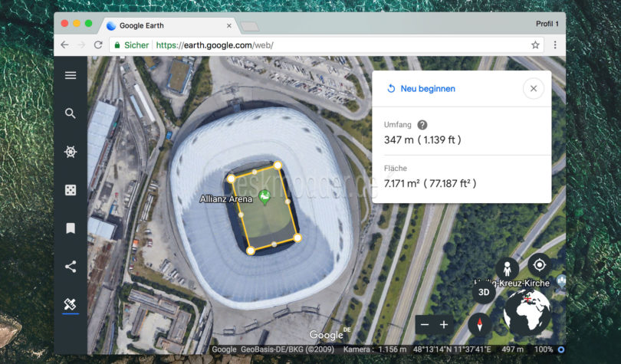Close the measurement results panel

click(533, 89)
